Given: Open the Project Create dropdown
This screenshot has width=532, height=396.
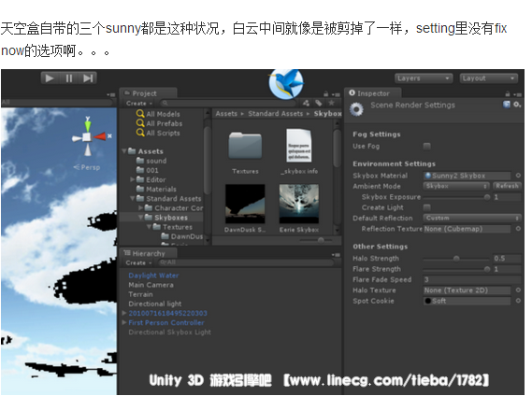Looking at the screenshot, I should coord(139,104).
